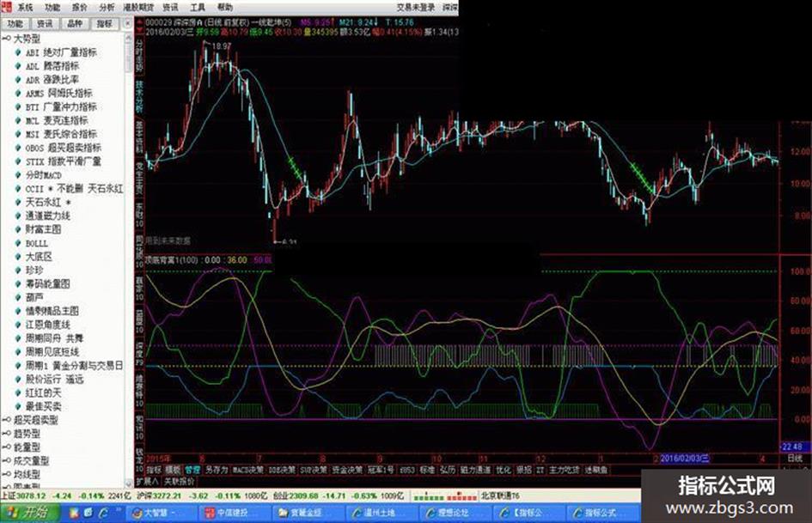
Task: Click the MSI indicator diamond icon
Action: click(x=19, y=134)
